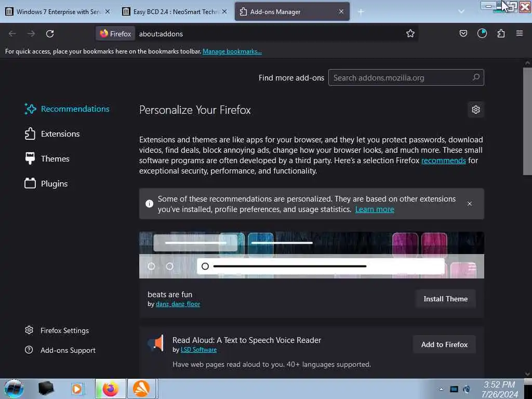Viewport: 532px width, 399px height.
Task: Click the orange Avast taskbar icon
Action: (141, 389)
